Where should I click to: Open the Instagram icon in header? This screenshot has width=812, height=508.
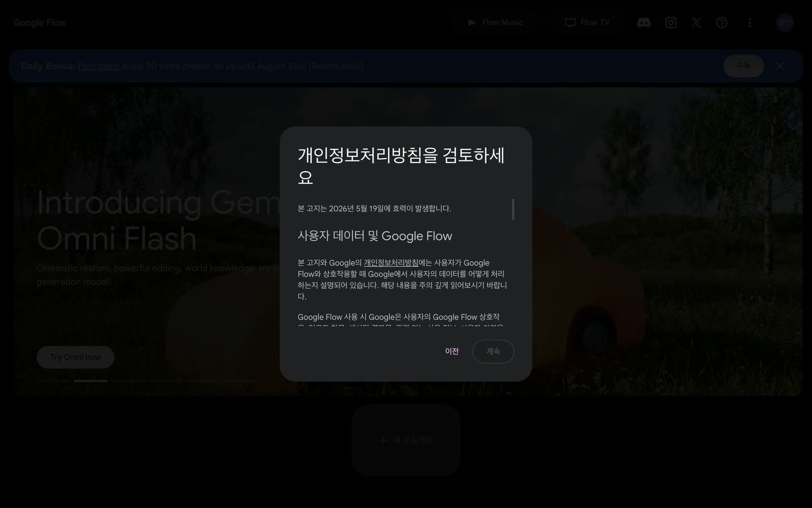coord(671,22)
